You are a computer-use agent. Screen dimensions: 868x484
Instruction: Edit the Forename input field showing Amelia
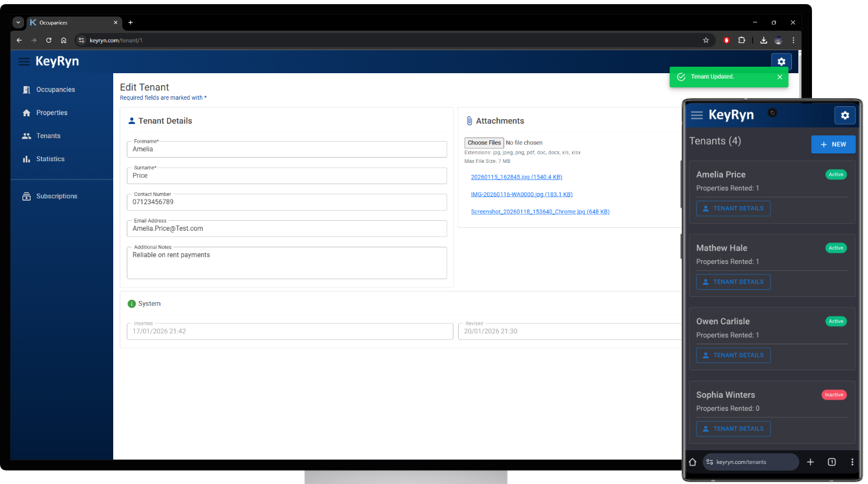click(x=287, y=149)
